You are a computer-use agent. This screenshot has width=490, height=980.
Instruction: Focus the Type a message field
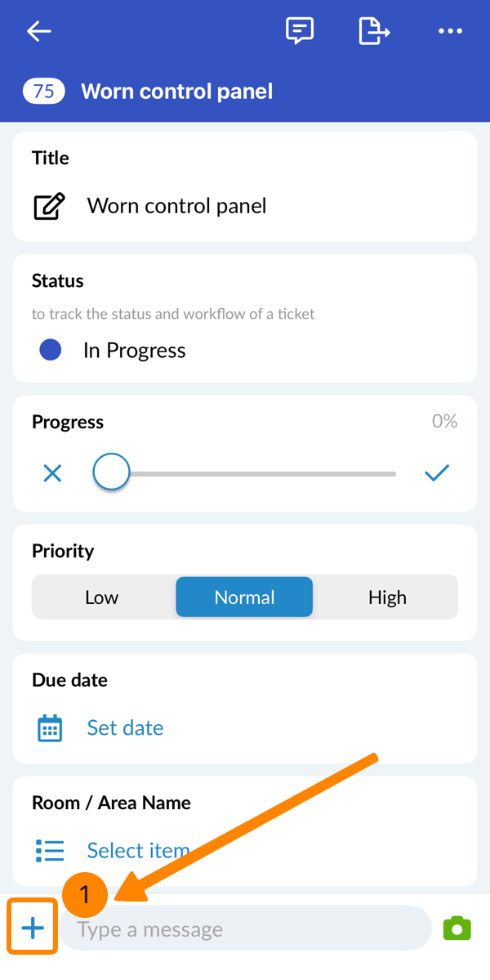point(245,929)
